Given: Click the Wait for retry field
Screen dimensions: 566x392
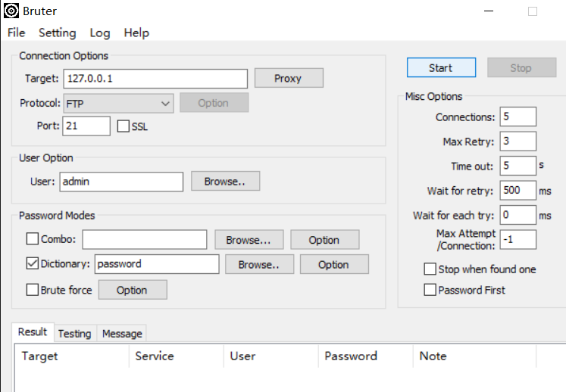Looking at the screenshot, I should click(518, 190).
